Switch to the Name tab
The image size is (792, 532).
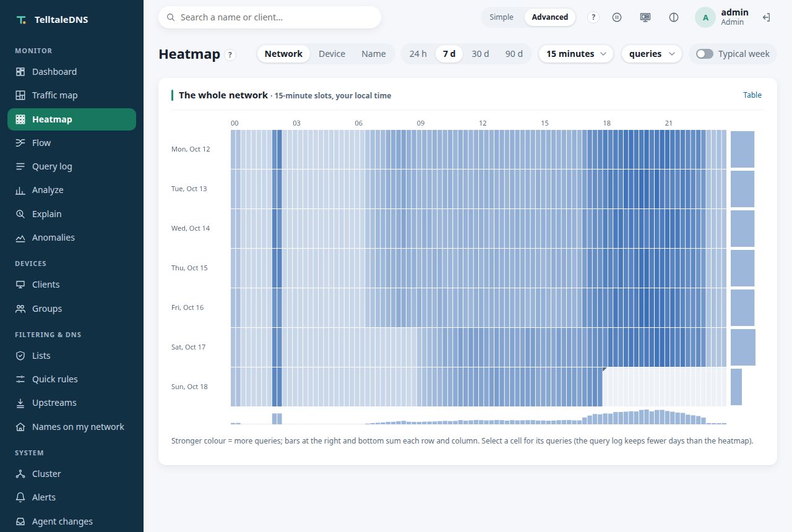pos(374,54)
